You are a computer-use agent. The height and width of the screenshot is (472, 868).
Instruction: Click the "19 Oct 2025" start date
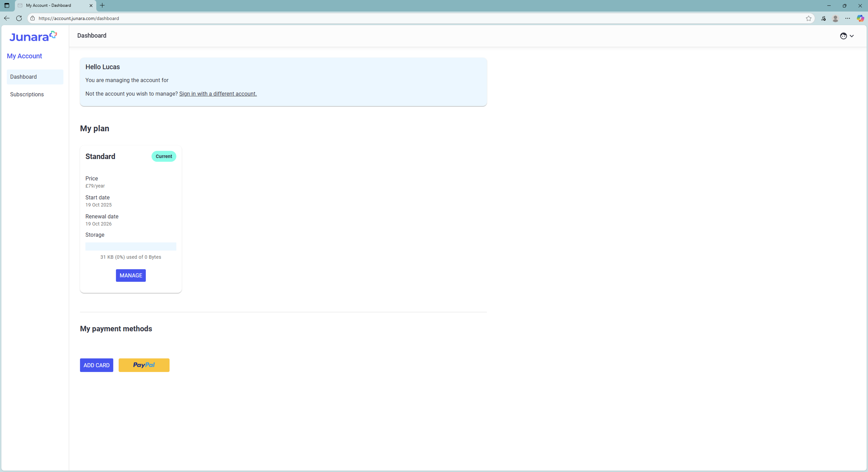coord(98,205)
